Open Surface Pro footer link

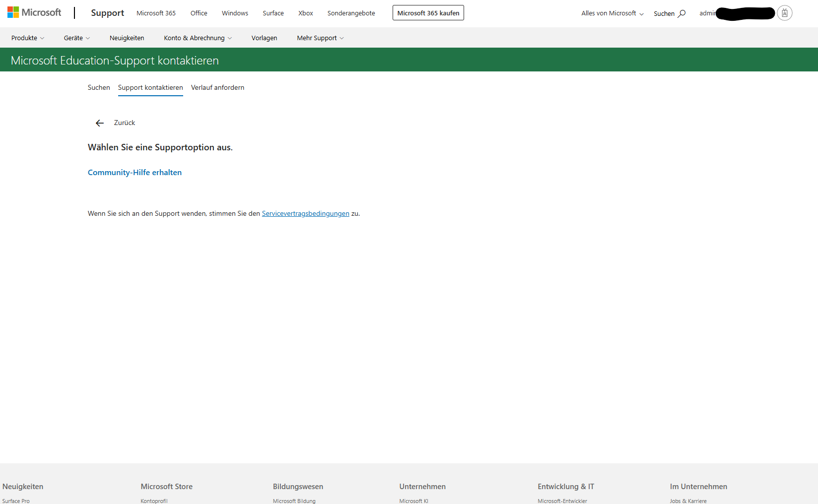coord(16,501)
